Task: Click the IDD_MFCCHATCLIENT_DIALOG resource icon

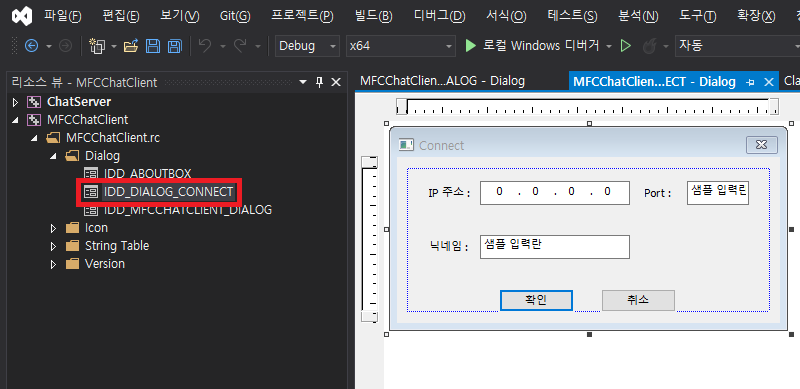Action: [x=90, y=210]
